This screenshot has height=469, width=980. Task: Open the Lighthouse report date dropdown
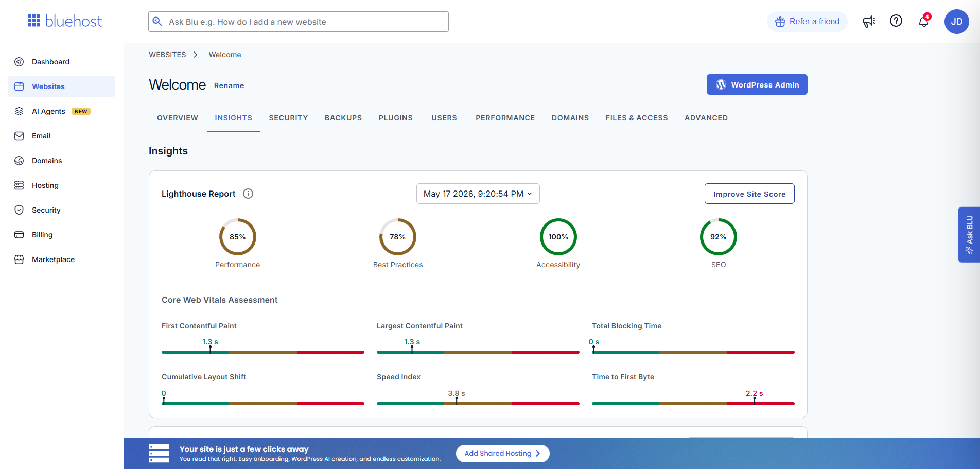478,194
